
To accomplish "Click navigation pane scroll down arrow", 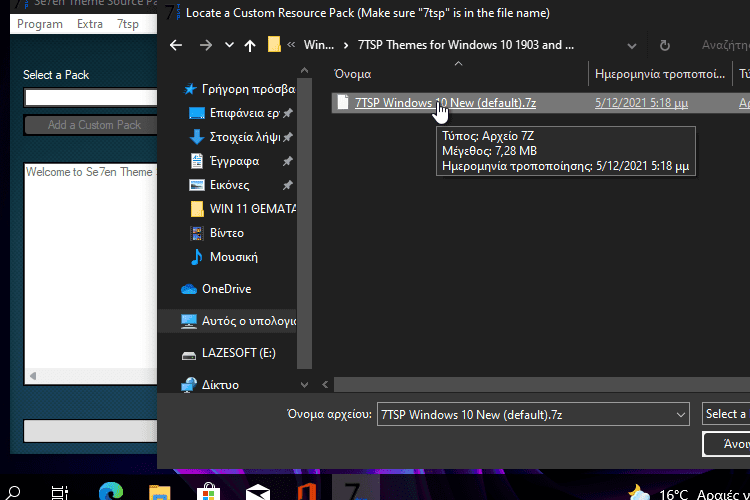I will pyautogui.click(x=304, y=385).
